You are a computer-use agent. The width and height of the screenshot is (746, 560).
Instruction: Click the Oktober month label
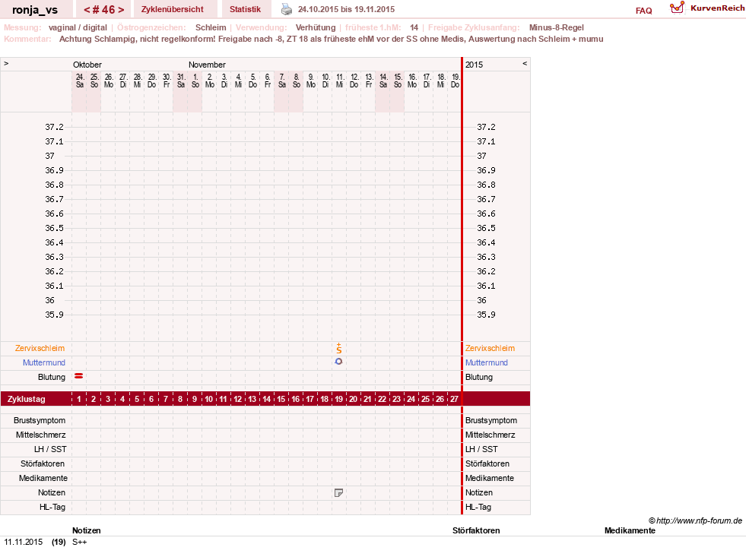click(x=87, y=65)
